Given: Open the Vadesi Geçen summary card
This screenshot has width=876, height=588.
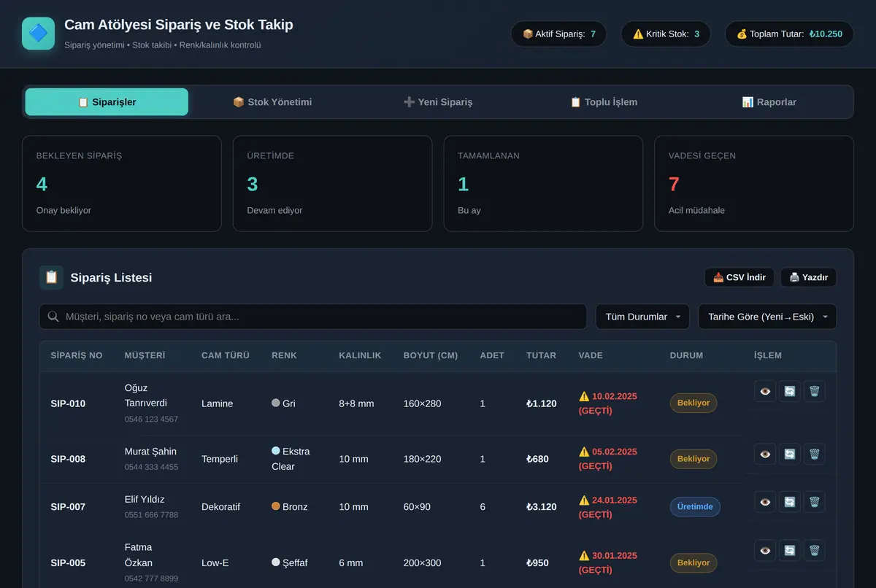Looking at the screenshot, I should click(x=754, y=184).
